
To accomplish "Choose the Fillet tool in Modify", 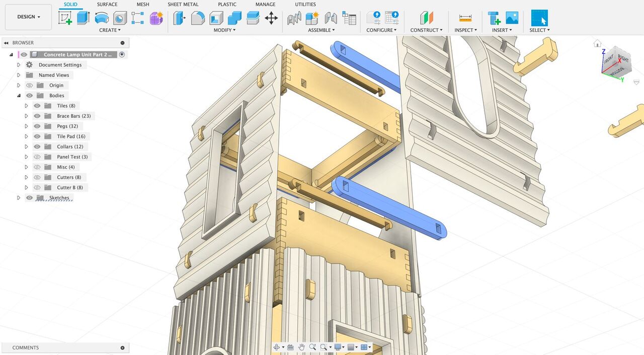I will (x=198, y=18).
